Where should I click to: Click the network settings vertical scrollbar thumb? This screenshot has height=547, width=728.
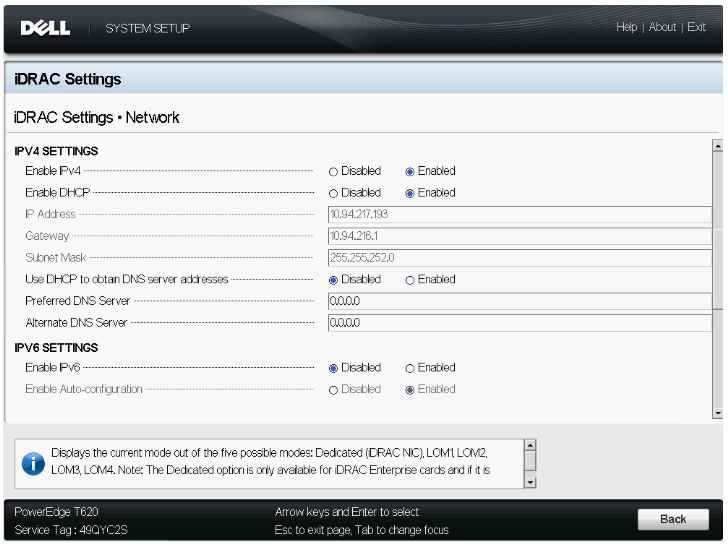click(x=718, y=230)
